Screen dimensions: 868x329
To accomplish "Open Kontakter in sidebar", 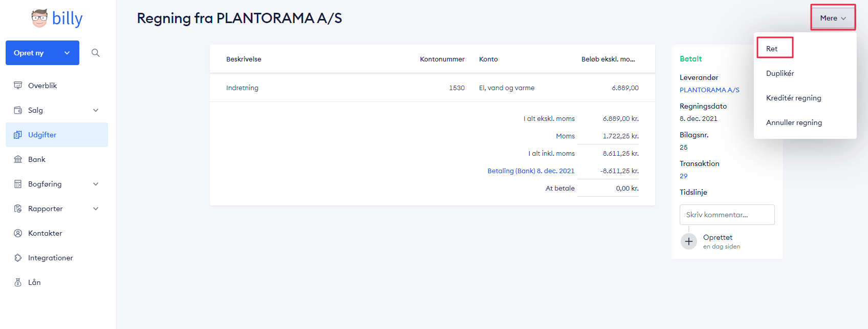I will point(57,233).
